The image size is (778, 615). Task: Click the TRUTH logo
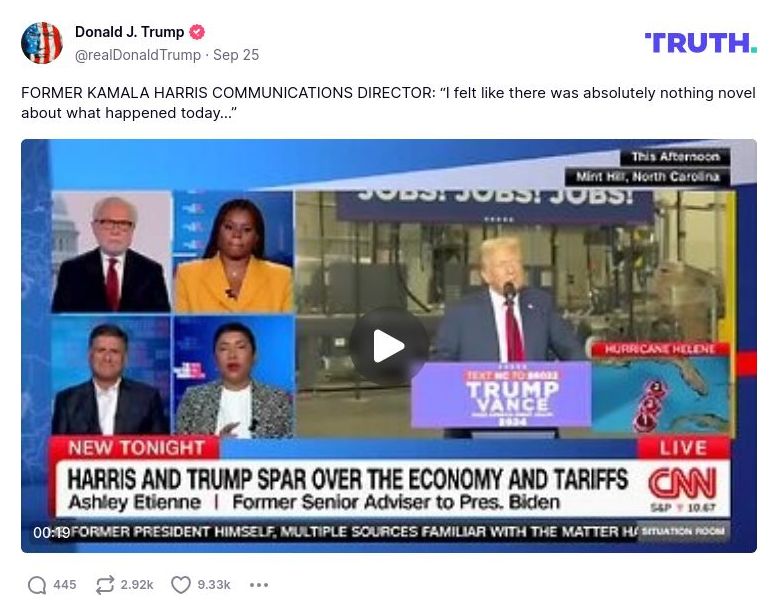[701, 43]
